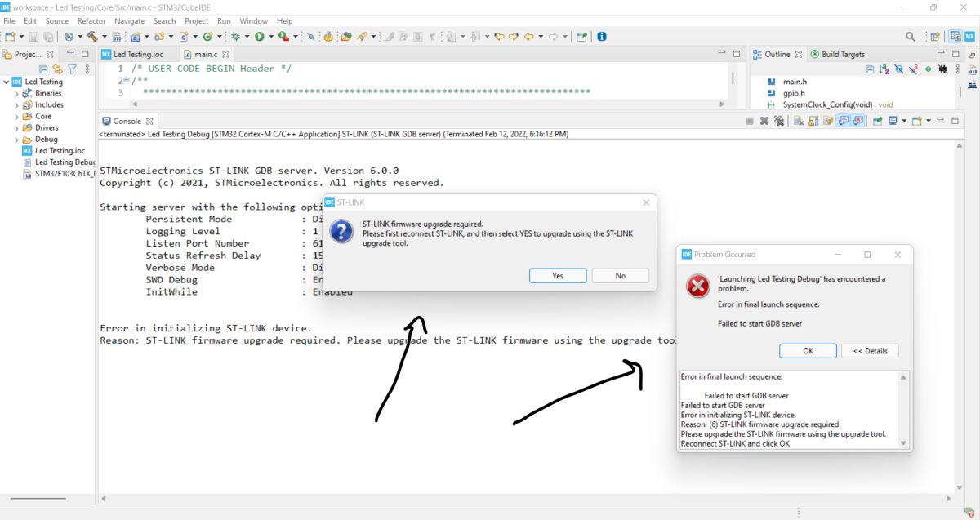Toggle alphabetical Sort in Outline view

click(884, 69)
